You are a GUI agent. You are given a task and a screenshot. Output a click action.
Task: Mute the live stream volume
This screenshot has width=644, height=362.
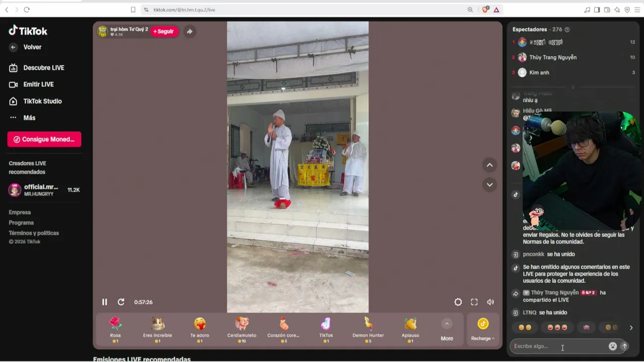tap(491, 302)
